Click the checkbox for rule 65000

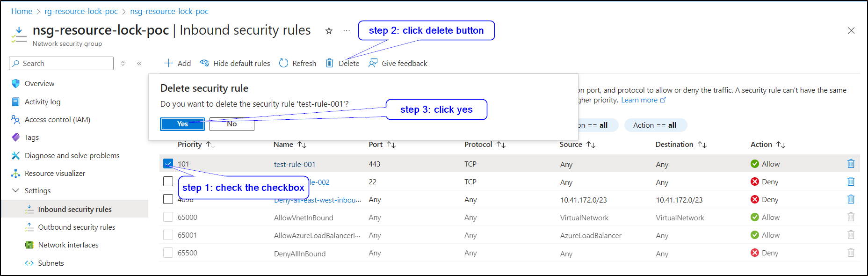(x=168, y=217)
